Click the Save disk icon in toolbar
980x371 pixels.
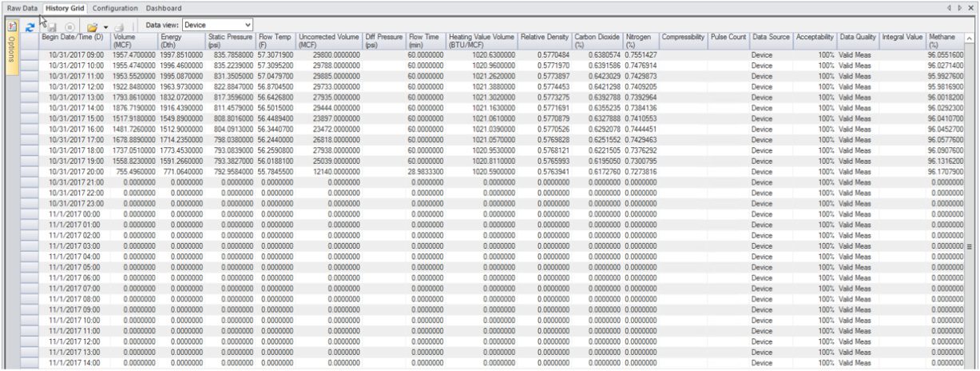[x=52, y=26]
